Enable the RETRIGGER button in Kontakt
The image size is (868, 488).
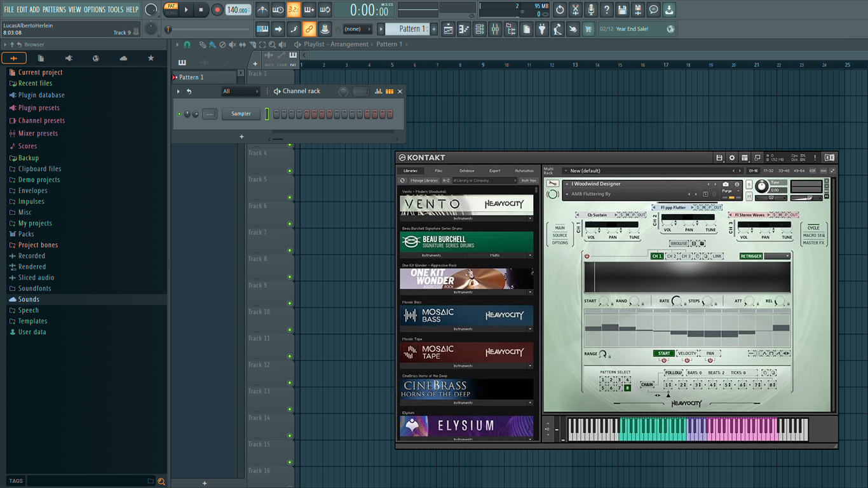(751, 256)
